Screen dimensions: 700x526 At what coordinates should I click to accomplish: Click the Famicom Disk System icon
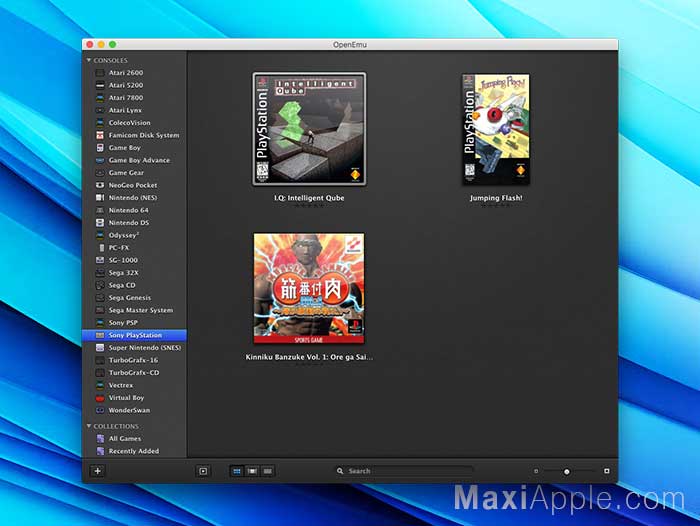pos(100,135)
